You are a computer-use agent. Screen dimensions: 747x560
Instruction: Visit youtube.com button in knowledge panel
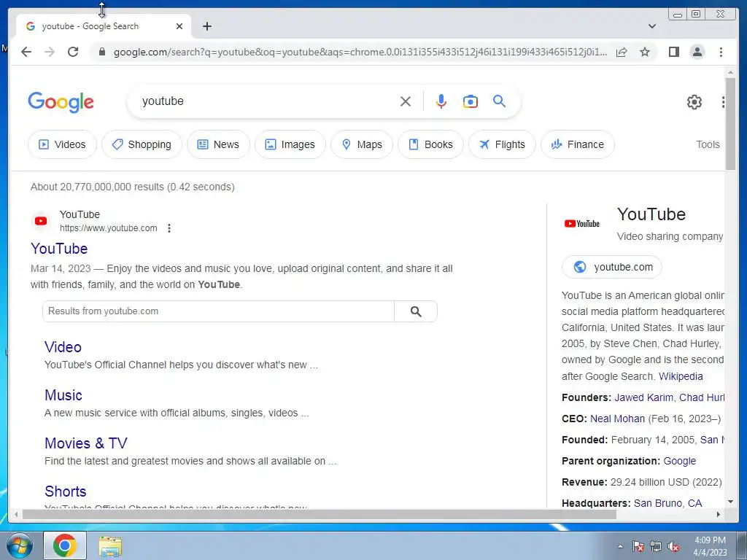612,267
